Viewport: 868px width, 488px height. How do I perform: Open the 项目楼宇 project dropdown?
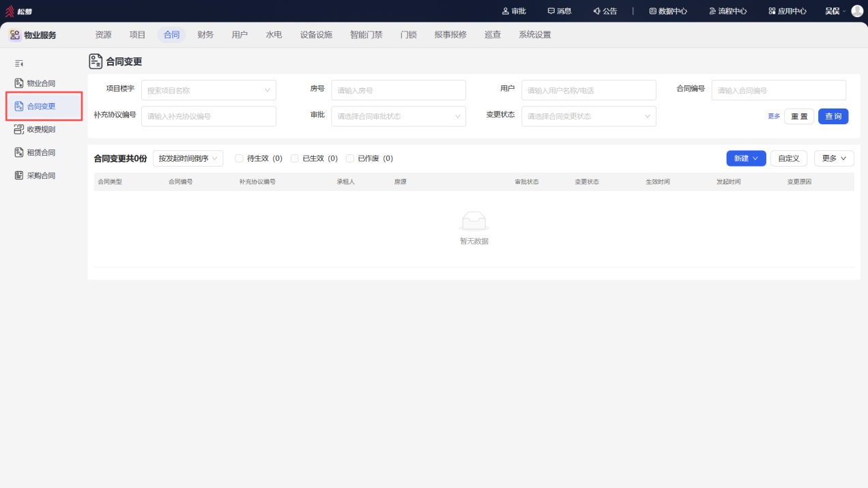pyautogui.click(x=209, y=90)
